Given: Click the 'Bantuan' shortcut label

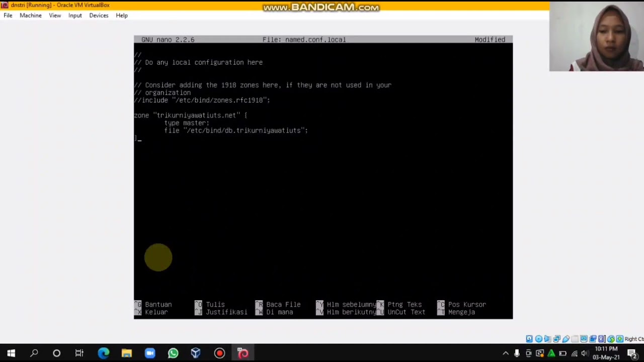Looking at the screenshot, I should coord(158,305).
